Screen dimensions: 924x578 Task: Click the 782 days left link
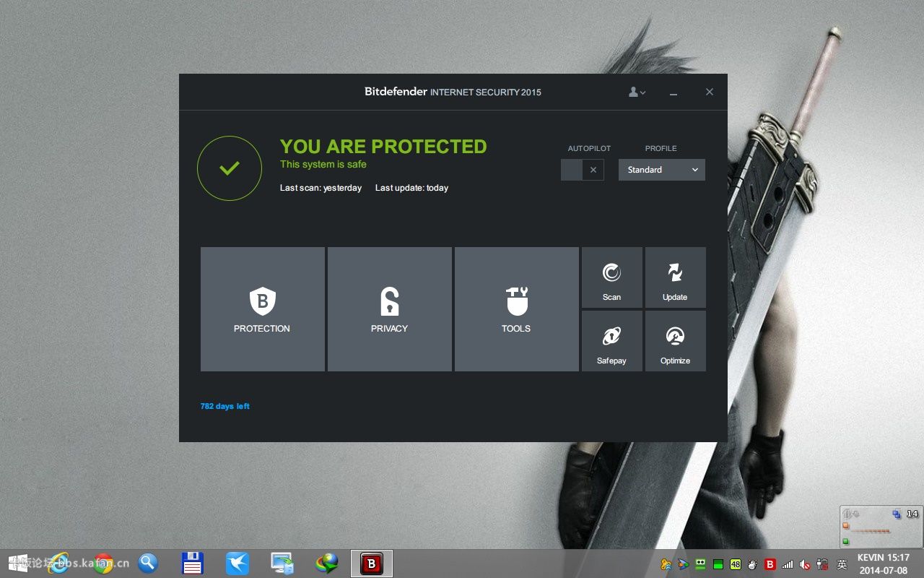click(x=225, y=406)
